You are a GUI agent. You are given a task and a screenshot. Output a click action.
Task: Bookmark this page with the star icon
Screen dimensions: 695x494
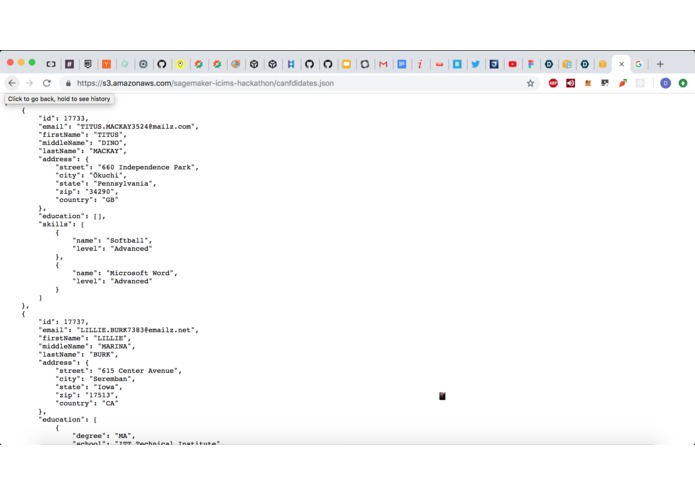pyautogui.click(x=530, y=83)
